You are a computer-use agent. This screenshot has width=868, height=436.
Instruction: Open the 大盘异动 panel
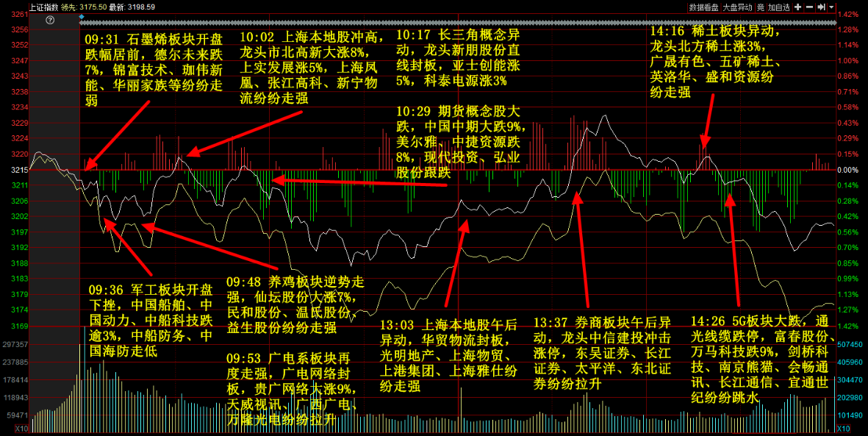738,7
